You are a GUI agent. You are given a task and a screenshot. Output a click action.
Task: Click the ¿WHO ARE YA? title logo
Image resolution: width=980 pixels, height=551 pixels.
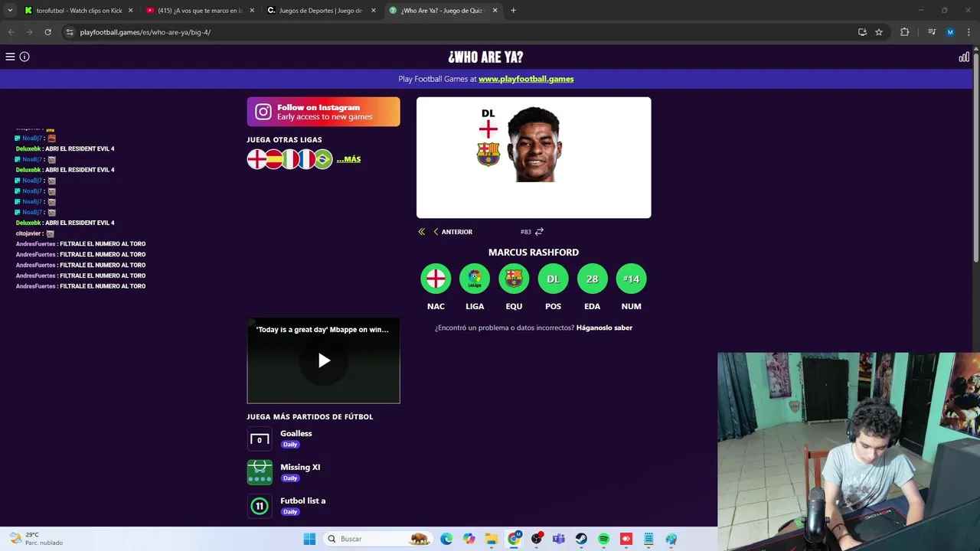click(x=485, y=57)
